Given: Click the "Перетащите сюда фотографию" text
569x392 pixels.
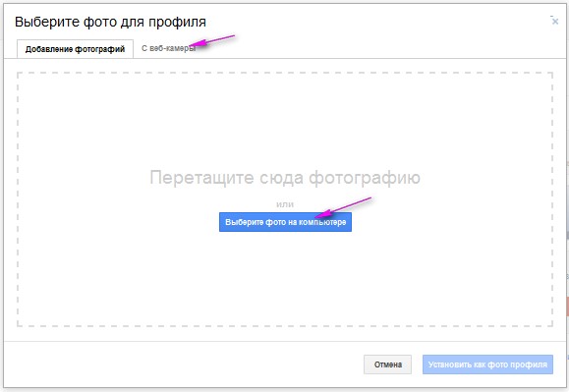Looking at the screenshot, I should (x=285, y=178).
